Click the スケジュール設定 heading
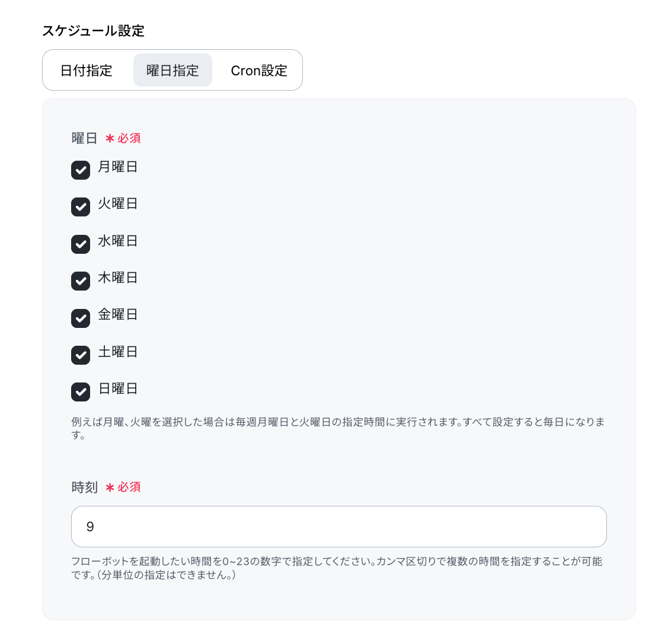 point(93,31)
